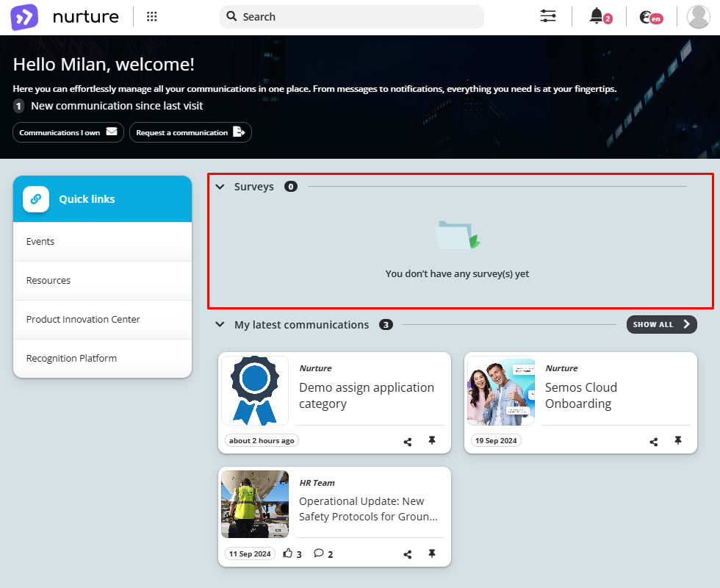Click 'You don't have any survey(s) yet' text

(x=457, y=273)
